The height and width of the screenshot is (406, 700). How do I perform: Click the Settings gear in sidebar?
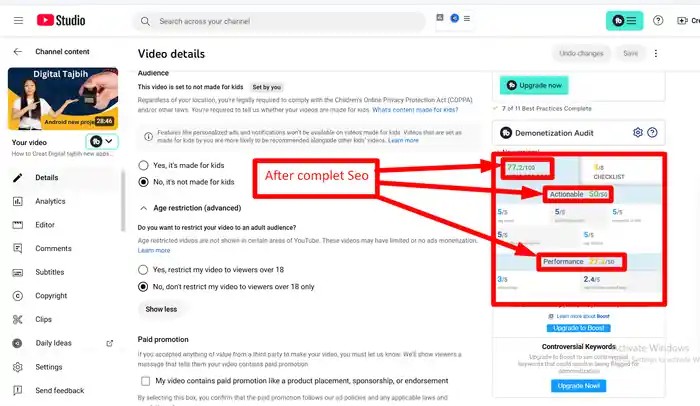(x=17, y=367)
